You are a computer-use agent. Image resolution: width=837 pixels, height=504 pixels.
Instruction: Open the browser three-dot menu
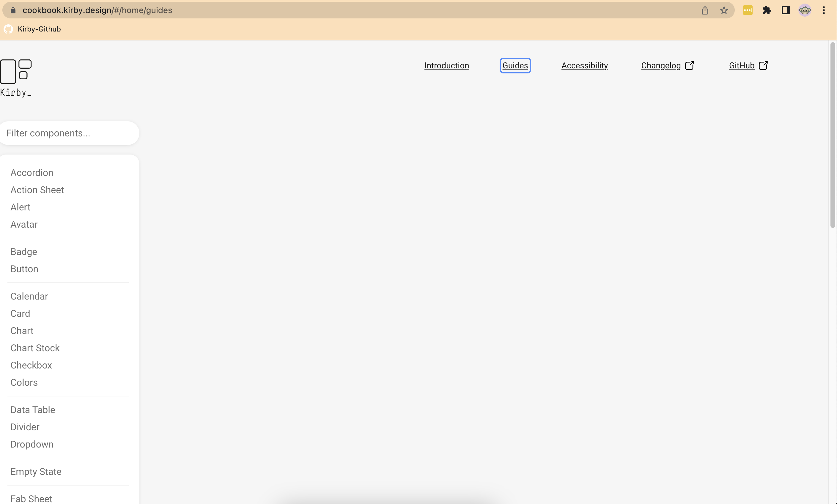(824, 10)
